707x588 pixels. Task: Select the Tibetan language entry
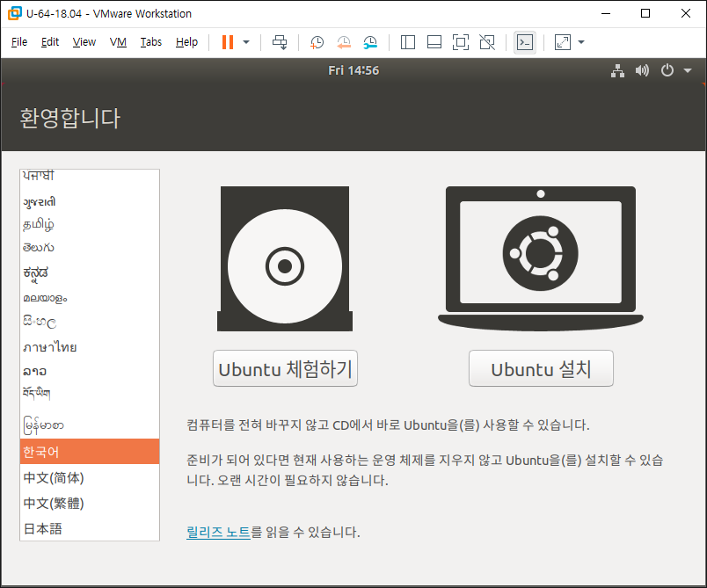tap(90, 394)
